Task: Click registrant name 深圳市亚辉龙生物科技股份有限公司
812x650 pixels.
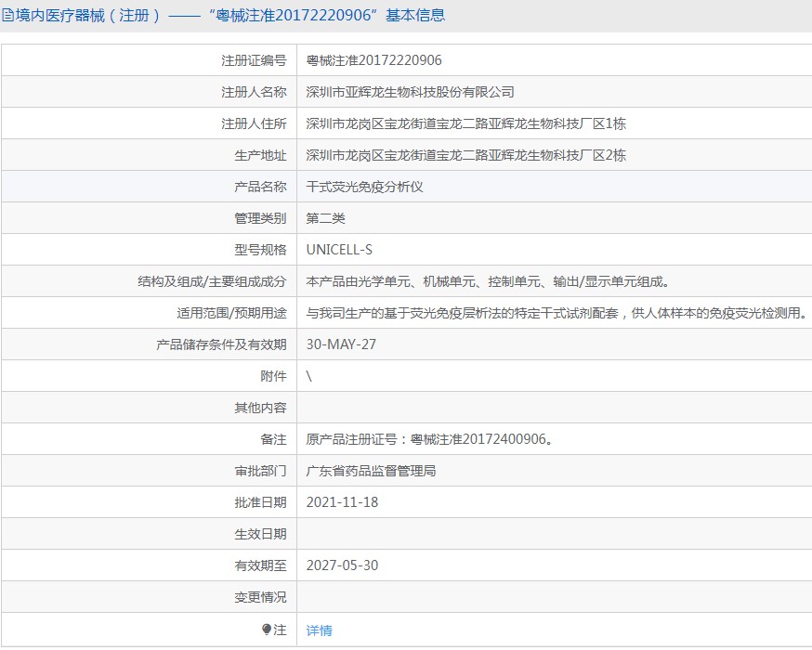Action: (x=410, y=92)
